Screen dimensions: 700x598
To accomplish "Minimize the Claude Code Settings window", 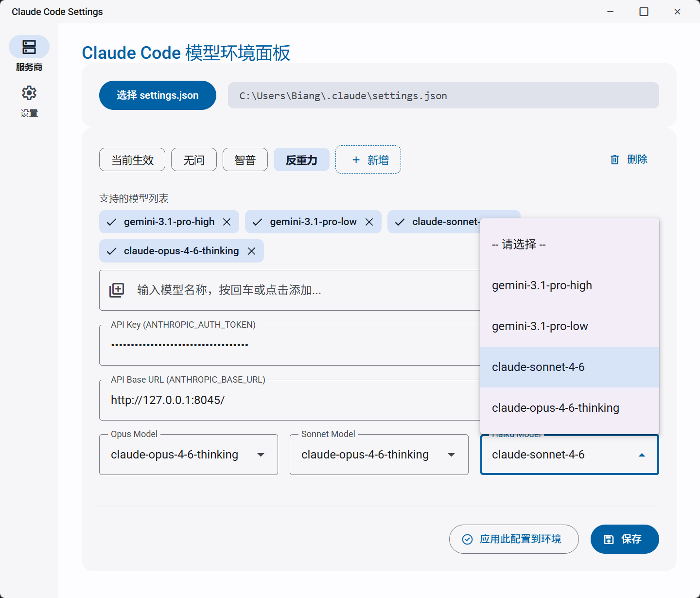I will [x=611, y=12].
